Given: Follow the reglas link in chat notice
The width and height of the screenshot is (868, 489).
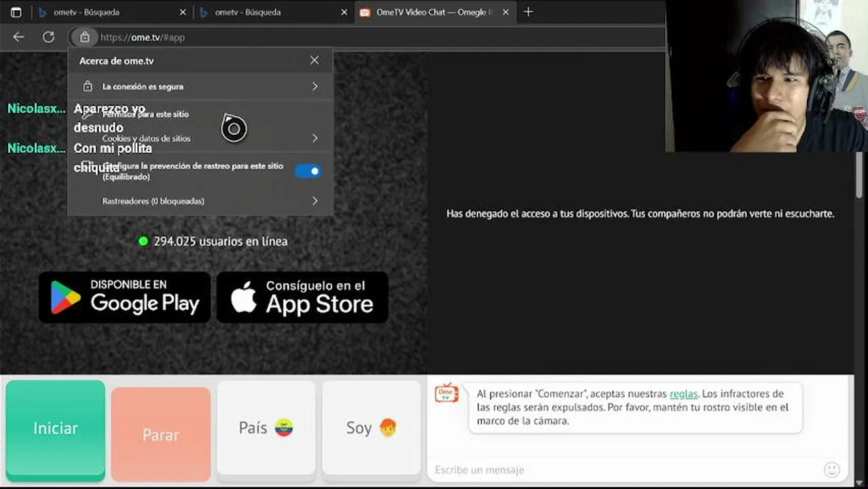Looking at the screenshot, I should 683,394.
